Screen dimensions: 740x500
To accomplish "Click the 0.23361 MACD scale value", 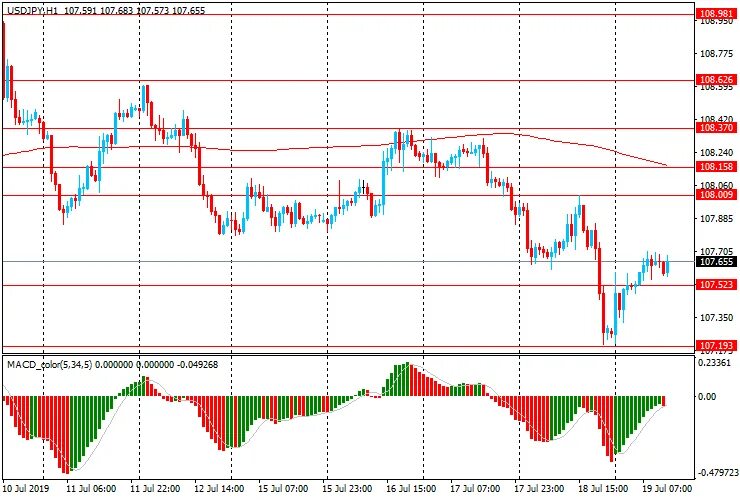I will coord(717,363).
